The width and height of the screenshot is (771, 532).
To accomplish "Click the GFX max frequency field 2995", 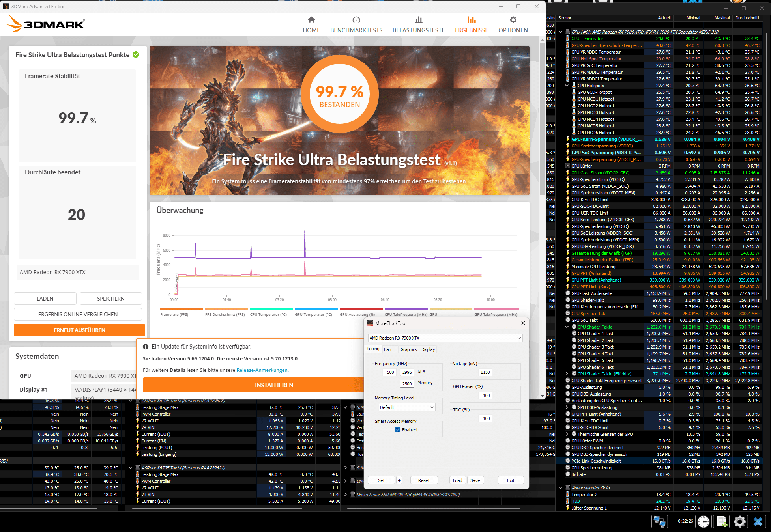I will click(407, 372).
